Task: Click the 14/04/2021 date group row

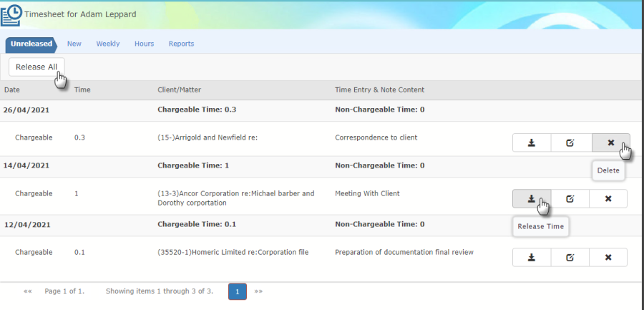Action: coord(322,165)
